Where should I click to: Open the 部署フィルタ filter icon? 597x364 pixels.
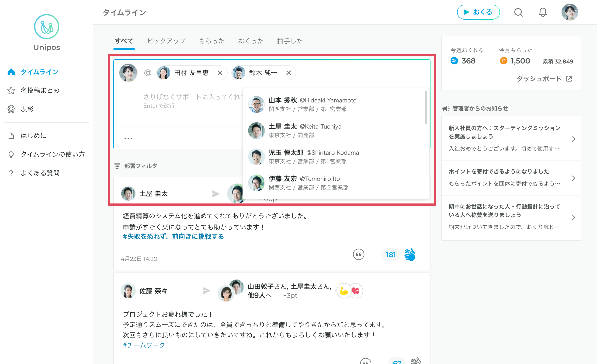point(117,166)
